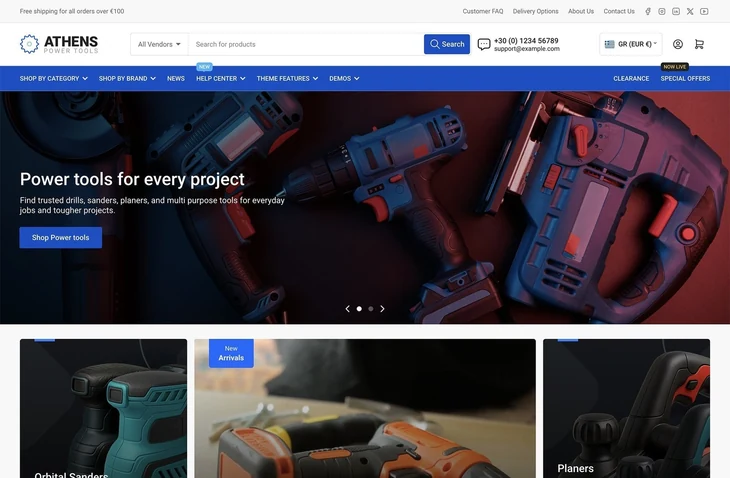Open the user account icon
The height and width of the screenshot is (478, 730).
click(678, 44)
